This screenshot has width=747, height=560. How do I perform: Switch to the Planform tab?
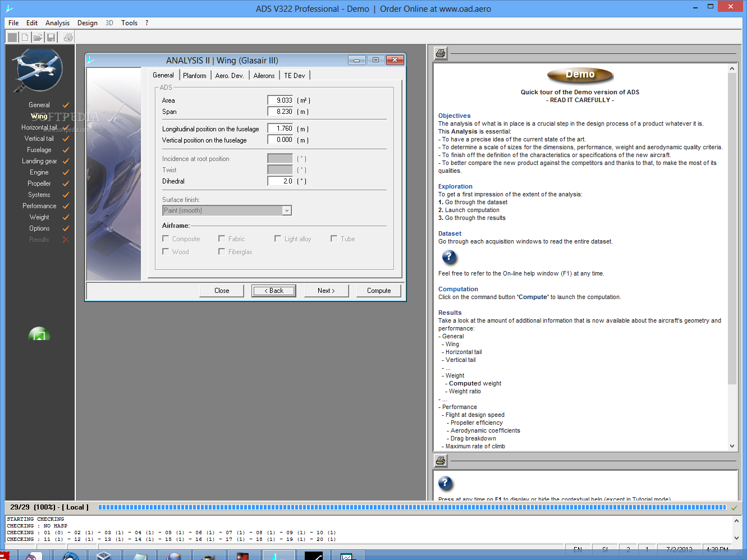click(x=195, y=76)
